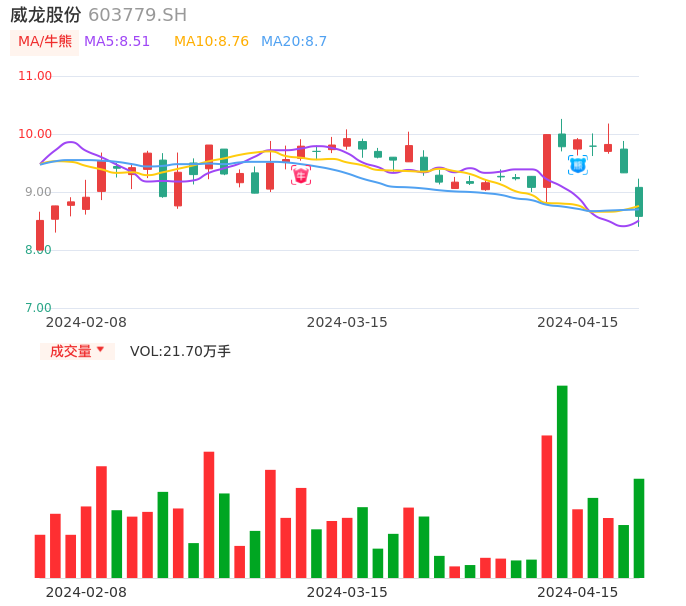Click 2024-02-08 label below the volume chart

coord(86,592)
